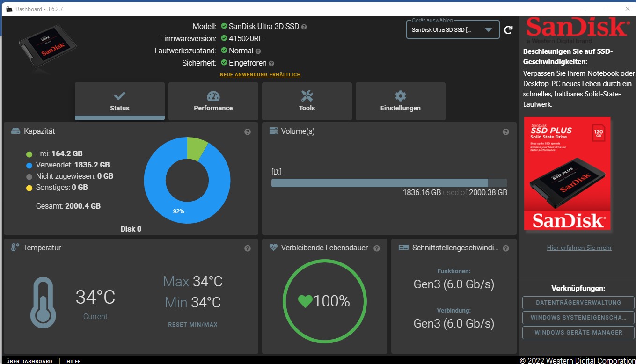
Task: Click the Temperatur header thermometer icon
Action: pyautogui.click(x=15, y=248)
